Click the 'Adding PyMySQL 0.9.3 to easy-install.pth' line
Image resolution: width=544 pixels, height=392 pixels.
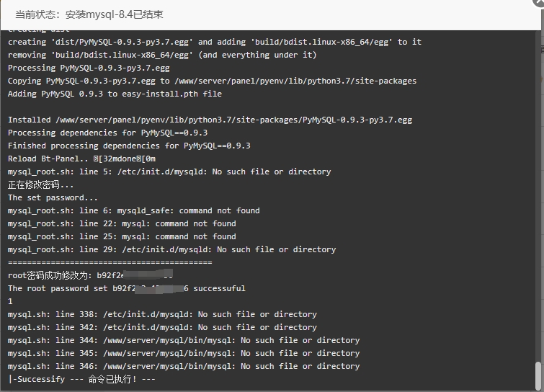tap(115, 94)
